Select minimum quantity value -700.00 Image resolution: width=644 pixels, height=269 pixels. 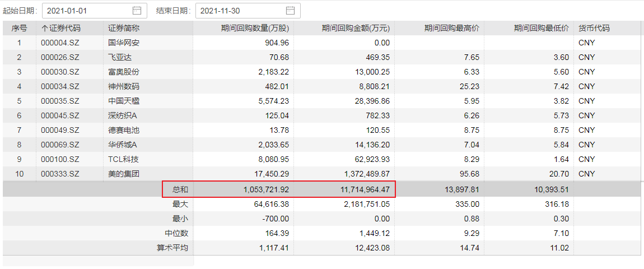pos(276,219)
